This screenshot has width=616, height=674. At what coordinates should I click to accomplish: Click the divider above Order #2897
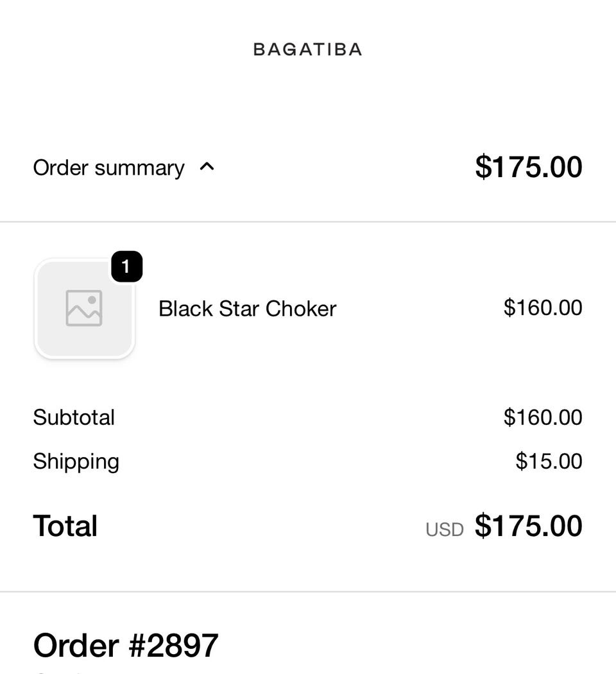[308, 591]
